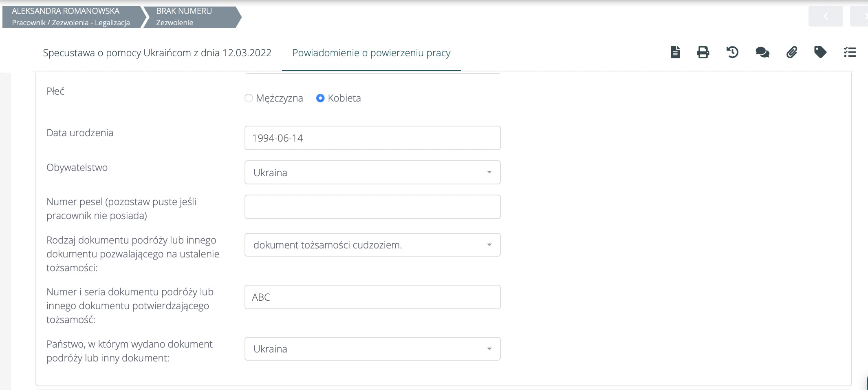Open the checklist tasks icon

click(x=850, y=52)
